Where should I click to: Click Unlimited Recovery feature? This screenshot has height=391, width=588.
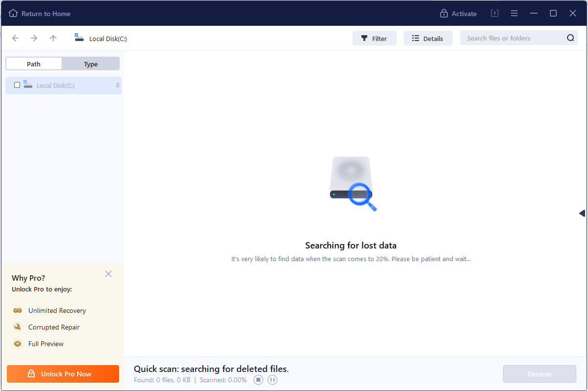click(x=57, y=310)
